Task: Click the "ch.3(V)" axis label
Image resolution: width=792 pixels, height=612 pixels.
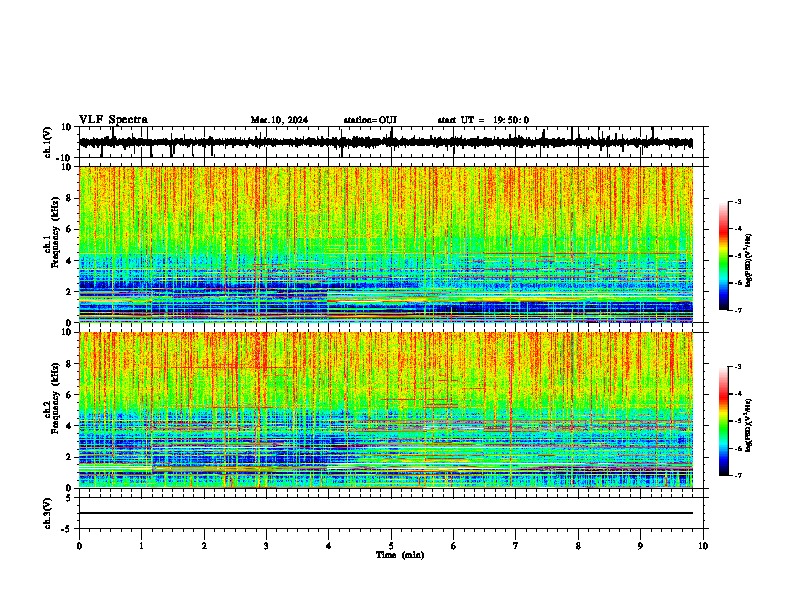Action: (48, 513)
